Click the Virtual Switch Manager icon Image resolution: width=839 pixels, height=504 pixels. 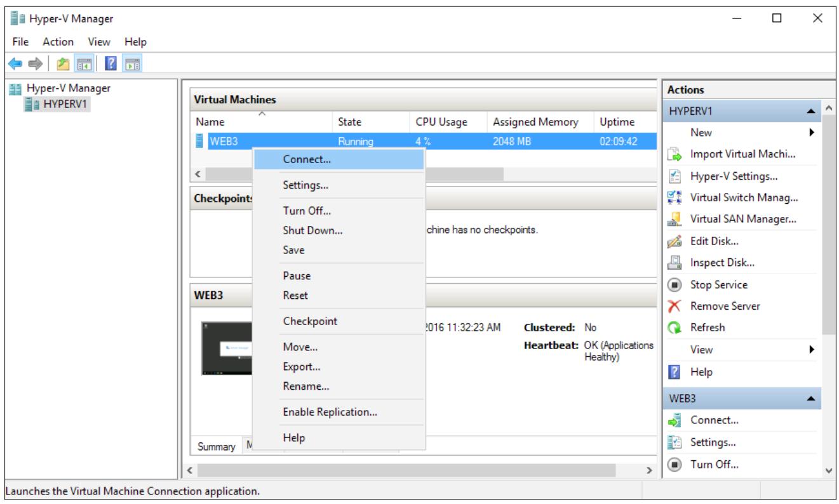[675, 198]
